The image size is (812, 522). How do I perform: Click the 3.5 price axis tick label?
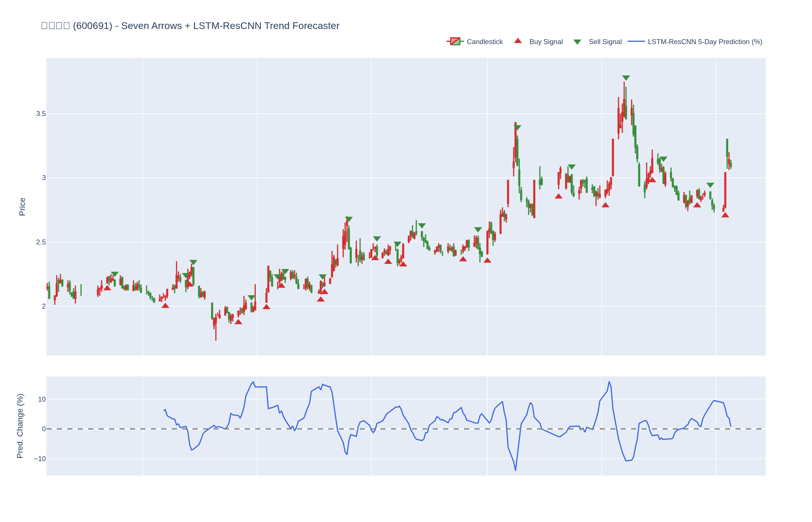[41, 114]
